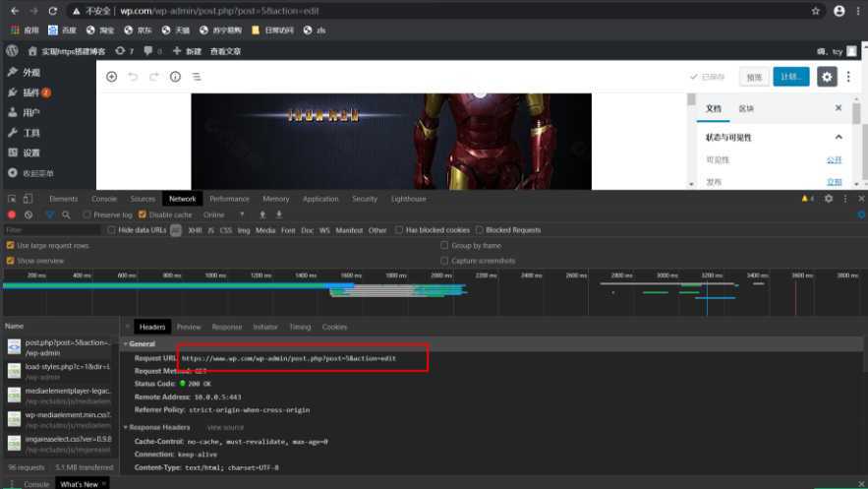Open the Performance DevTools tab
This screenshot has height=489, width=868.
(x=229, y=199)
